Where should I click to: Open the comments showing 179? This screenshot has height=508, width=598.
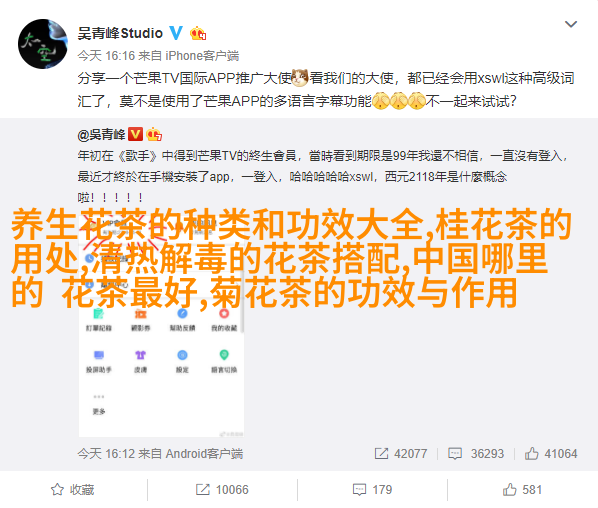[372, 489]
